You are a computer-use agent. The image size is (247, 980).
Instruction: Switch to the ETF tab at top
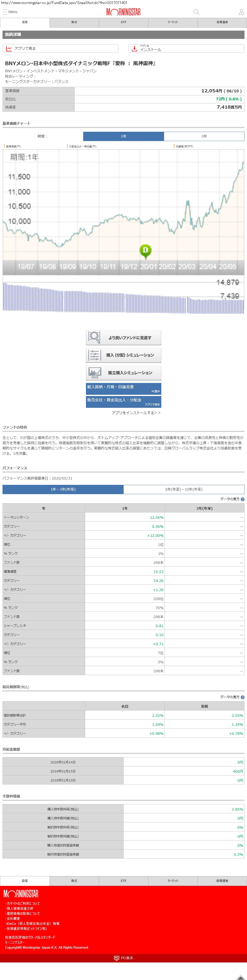pyautogui.click(x=124, y=22)
